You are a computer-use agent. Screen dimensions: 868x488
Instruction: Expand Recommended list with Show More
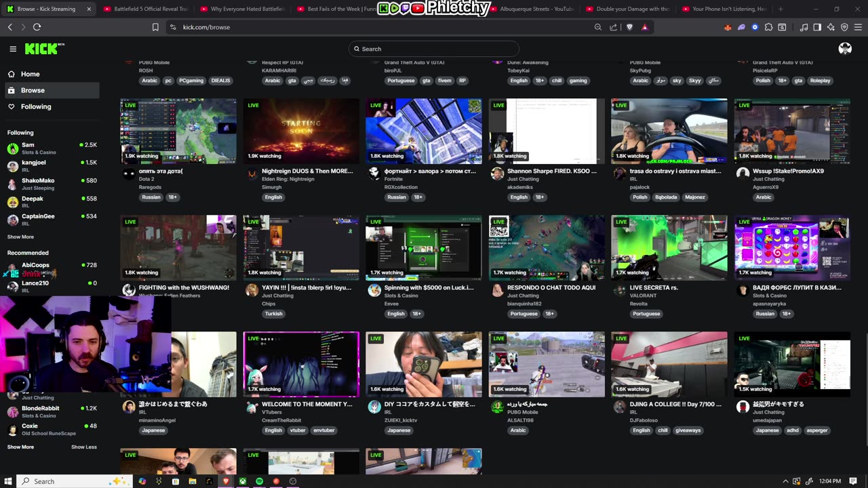point(20,447)
